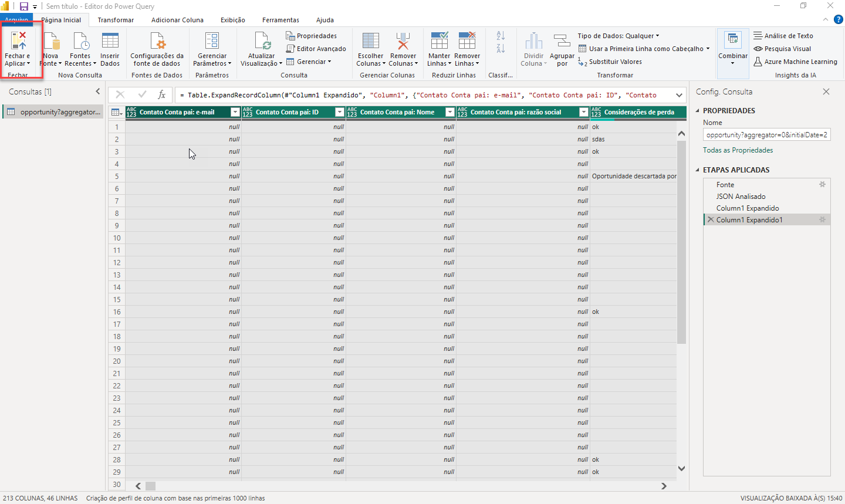
Task: Open filter for Contato Conta pai: e-mail
Action: pyautogui.click(x=235, y=112)
